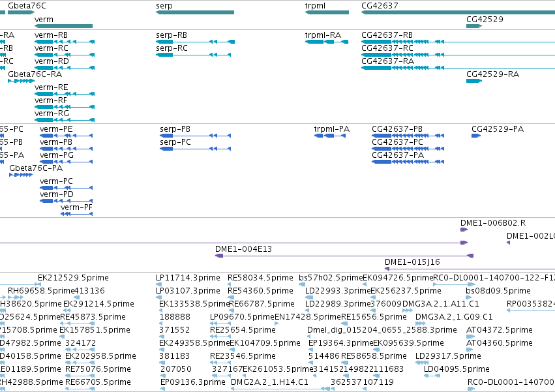Screen dimensions: 555x392
Task: Click EST EK212529.5prime
Action: [73, 278]
